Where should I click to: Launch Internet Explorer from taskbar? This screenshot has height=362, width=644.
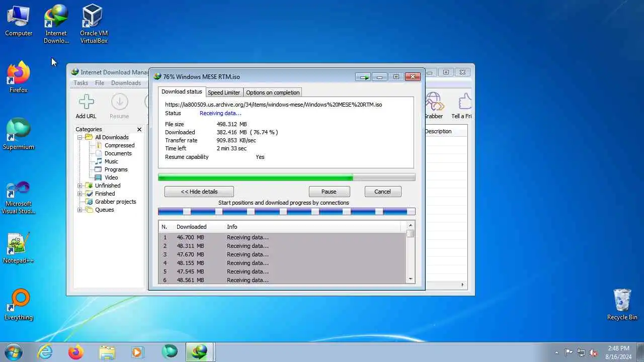pos(45,352)
